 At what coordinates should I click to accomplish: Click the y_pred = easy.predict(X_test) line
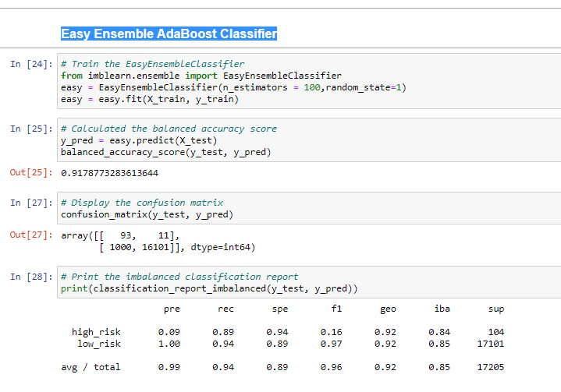click(x=139, y=140)
